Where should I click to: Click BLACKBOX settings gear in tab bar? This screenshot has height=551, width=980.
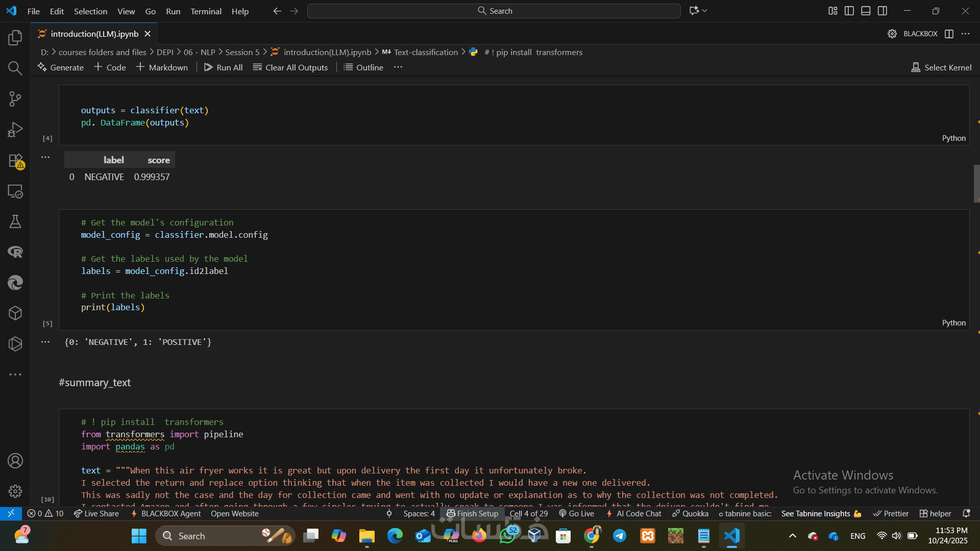click(892, 34)
